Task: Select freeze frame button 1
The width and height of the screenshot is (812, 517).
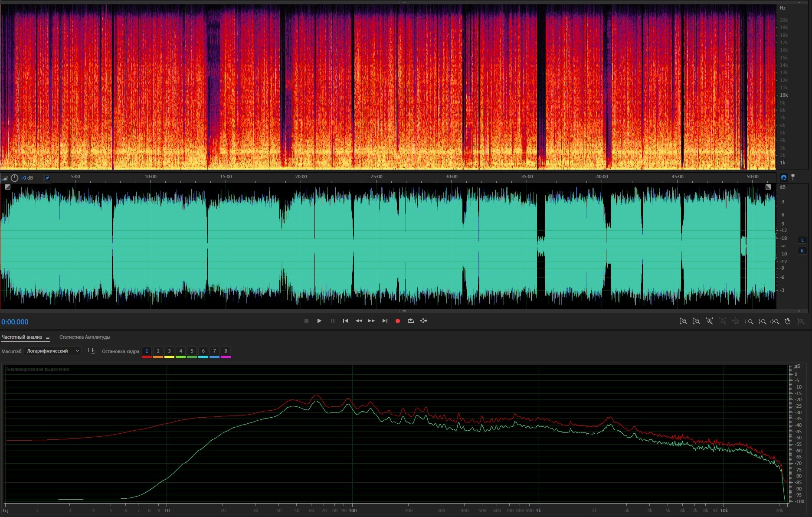Action: point(147,351)
